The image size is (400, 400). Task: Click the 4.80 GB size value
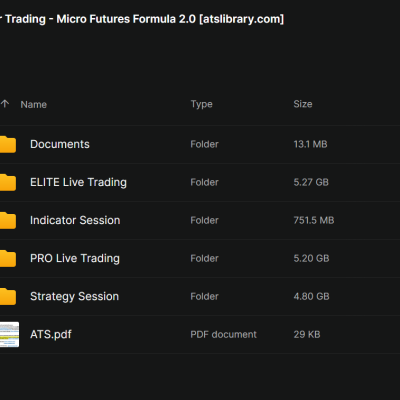pos(311,296)
